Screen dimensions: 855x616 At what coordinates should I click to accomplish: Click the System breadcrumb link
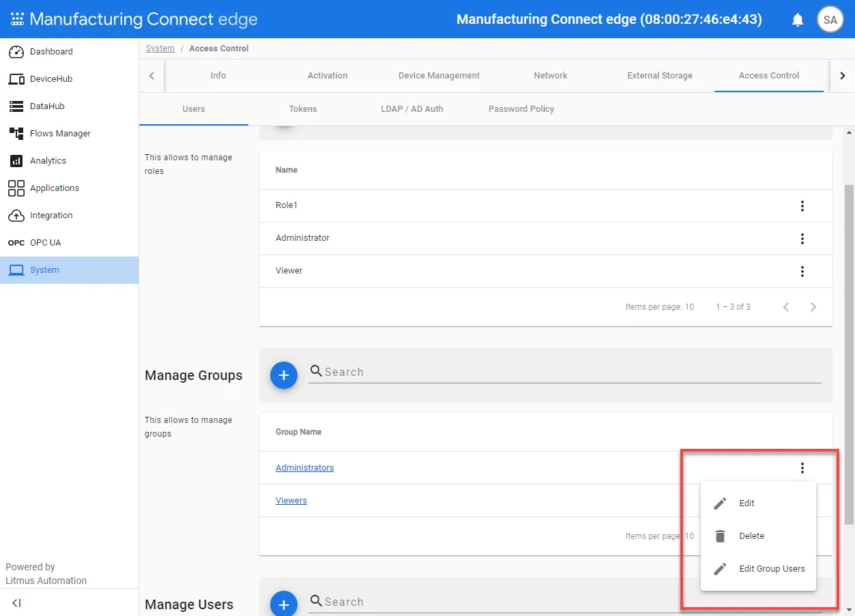(160, 48)
